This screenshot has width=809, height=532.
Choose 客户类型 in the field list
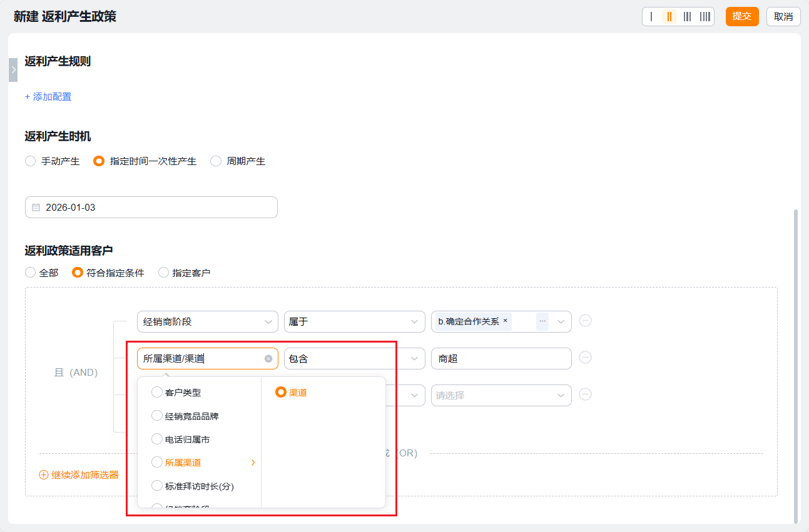tap(157, 393)
